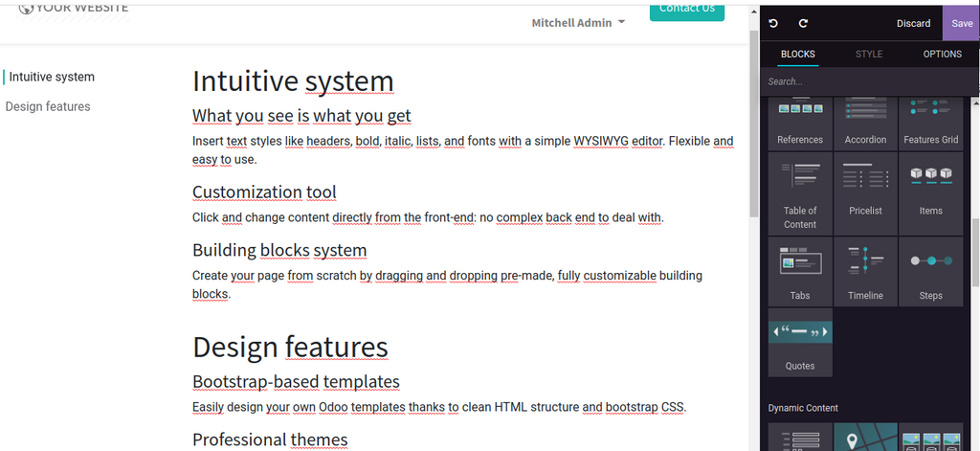Viewport: 980px width, 451px height.
Task: Click the Redo arrow icon
Action: (x=803, y=23)
